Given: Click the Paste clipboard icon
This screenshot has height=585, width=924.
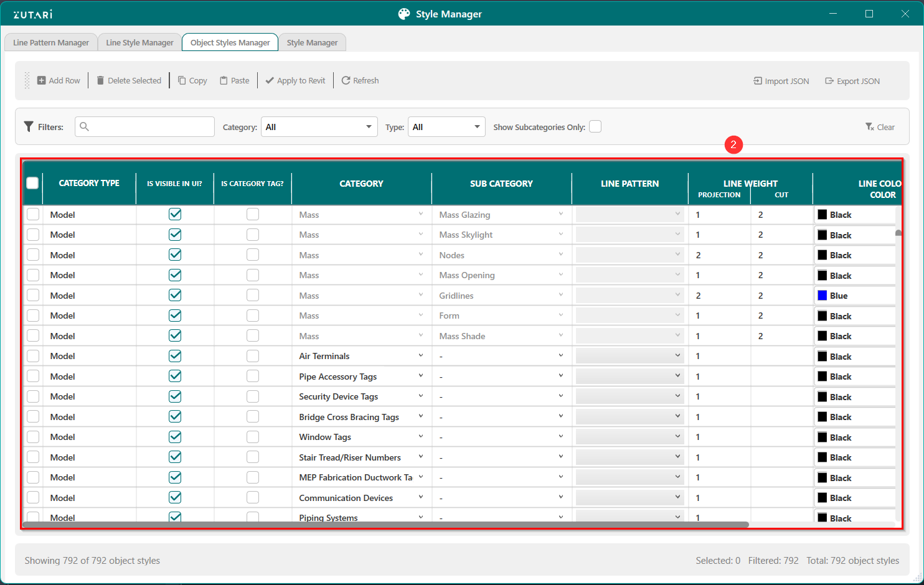Looking at the screenshot, I should (224, 80).
